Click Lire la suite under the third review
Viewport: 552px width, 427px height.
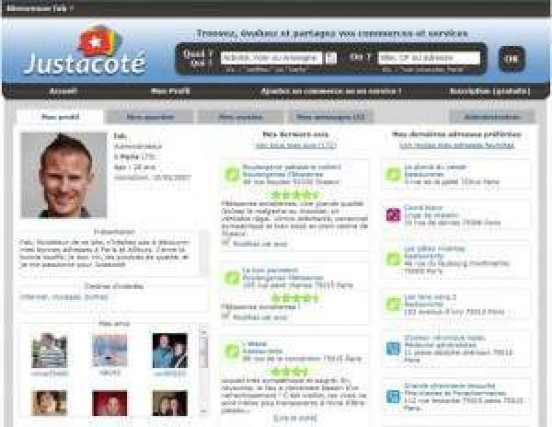pos(295,418)
